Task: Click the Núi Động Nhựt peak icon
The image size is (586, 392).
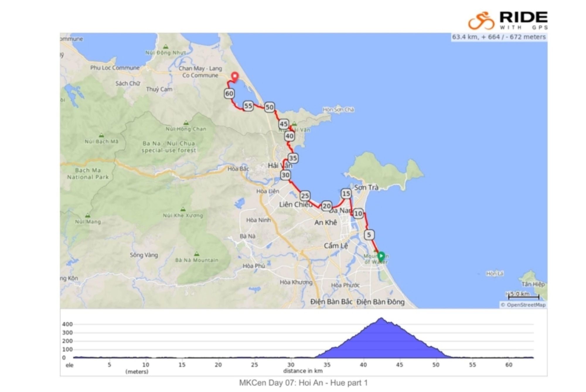Action: click(x=166, y=47)
